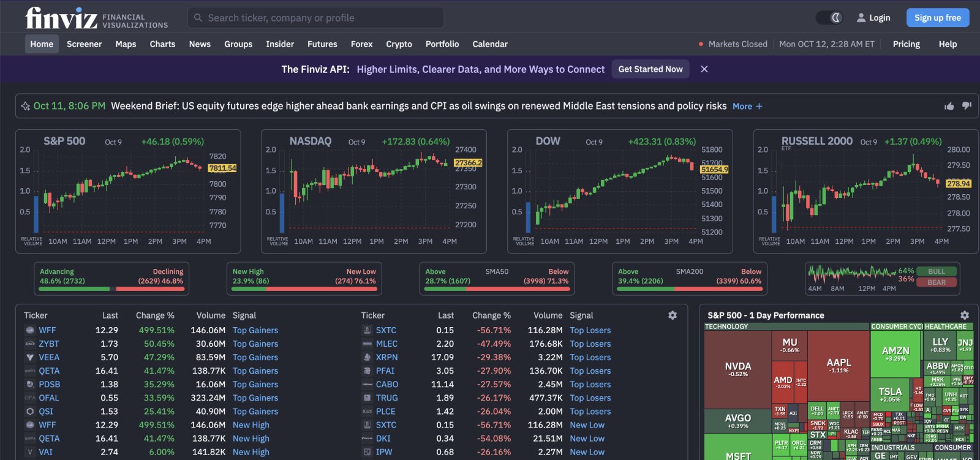The width and height of the screenshot is (980, 460).
Task: Click the BULL sentiment label
Action: pyautogui.click(x=937, y=271)
